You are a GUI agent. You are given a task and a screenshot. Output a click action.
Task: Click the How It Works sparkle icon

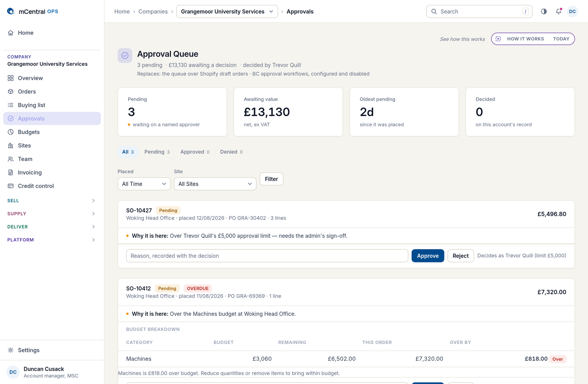click(498, 39)
